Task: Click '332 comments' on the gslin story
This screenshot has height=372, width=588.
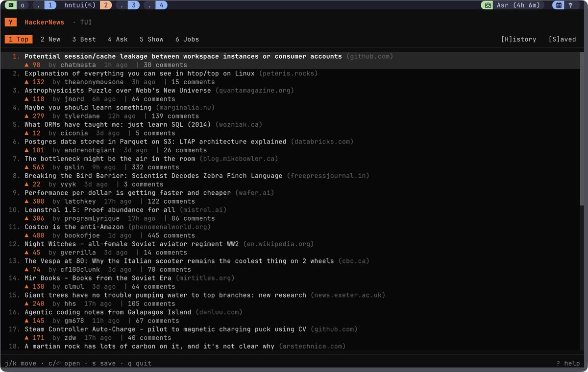Action: tap(155, 167)
